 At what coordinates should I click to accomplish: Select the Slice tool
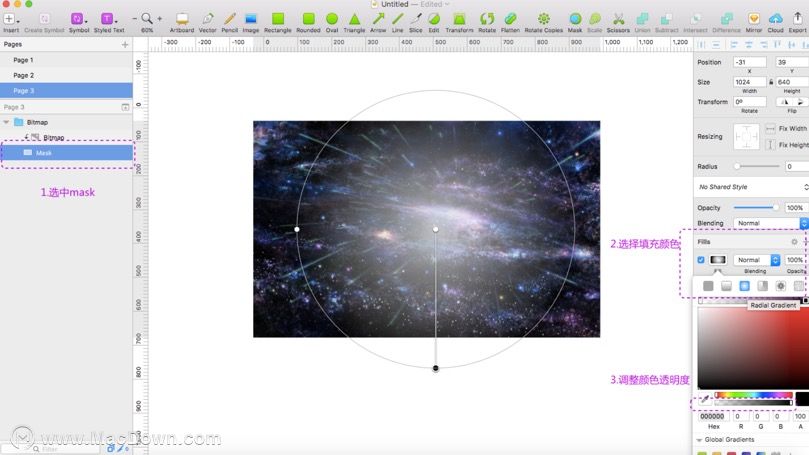(x=416, y=19)
